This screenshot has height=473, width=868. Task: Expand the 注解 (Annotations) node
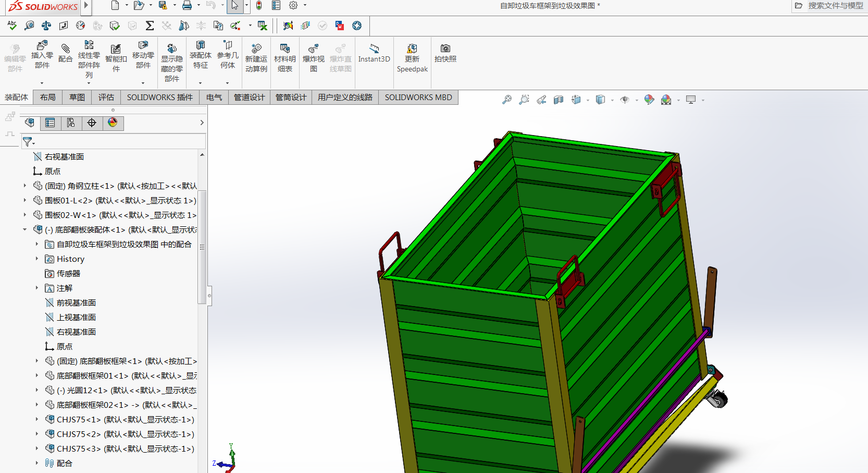36,288
